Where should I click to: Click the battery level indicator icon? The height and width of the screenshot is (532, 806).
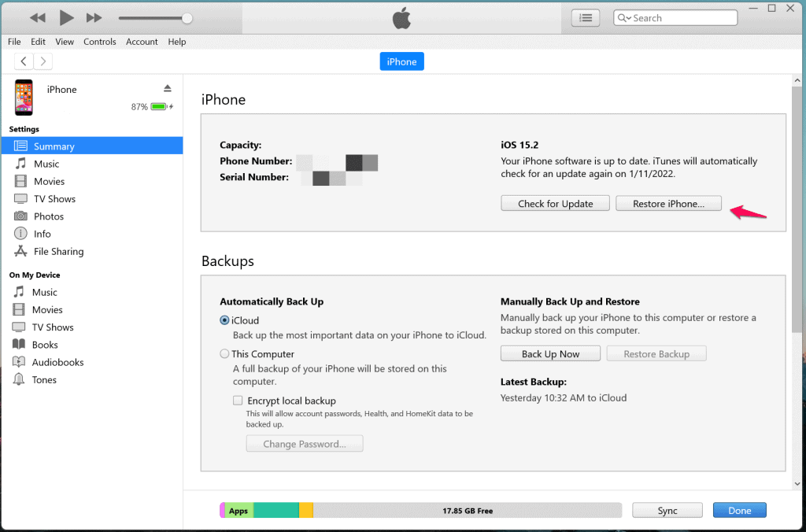point(159,107)
